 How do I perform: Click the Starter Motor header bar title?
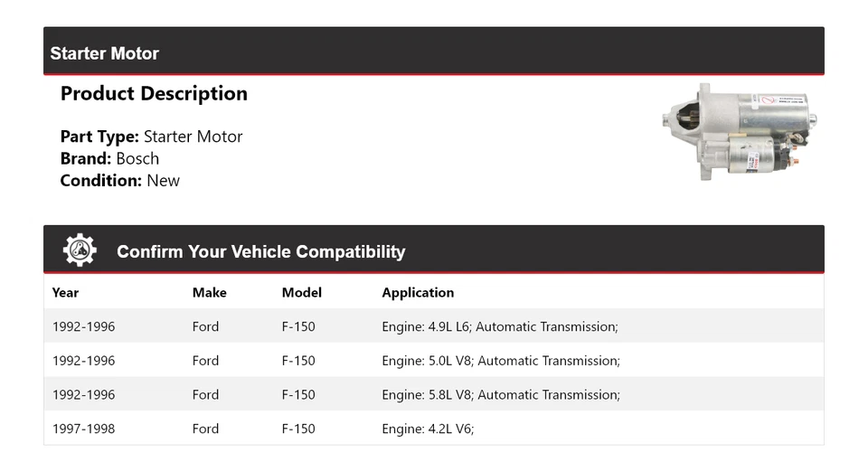(104, 53)
